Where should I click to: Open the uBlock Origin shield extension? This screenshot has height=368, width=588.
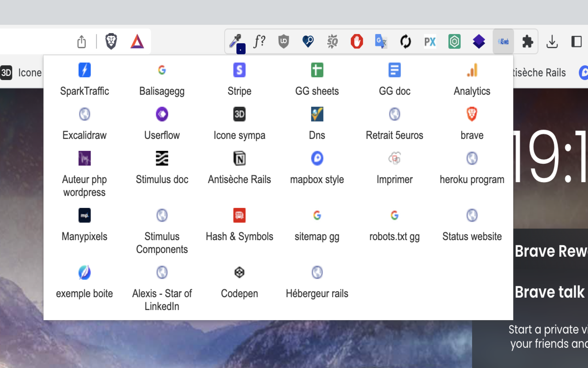[x=283, y=41]
